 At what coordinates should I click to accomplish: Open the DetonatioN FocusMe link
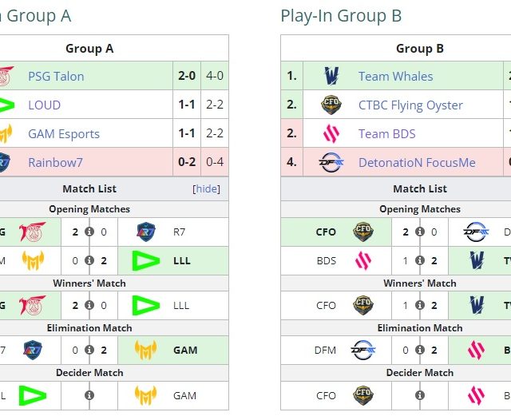coord(417,163)
